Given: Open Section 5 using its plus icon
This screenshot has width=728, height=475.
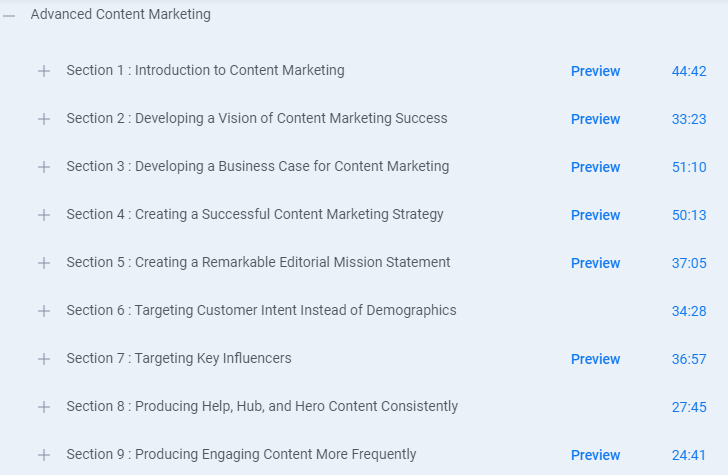Looking at the screenshot, I should (x=44, y=263).
